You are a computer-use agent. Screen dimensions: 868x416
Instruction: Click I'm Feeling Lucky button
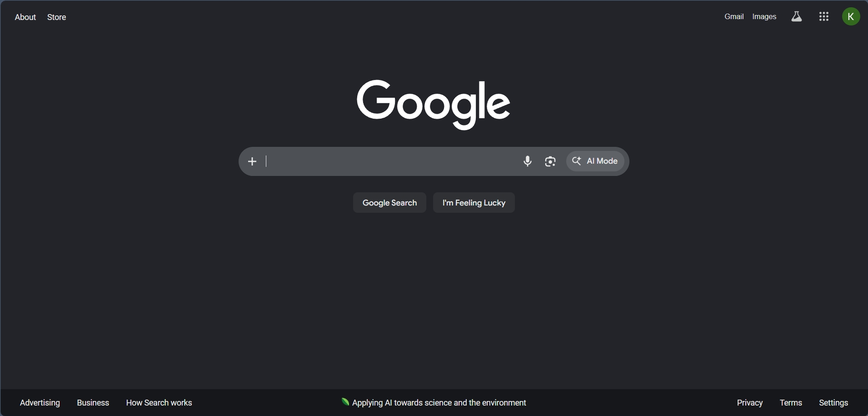pyautogui.click(x=474, y=203)
